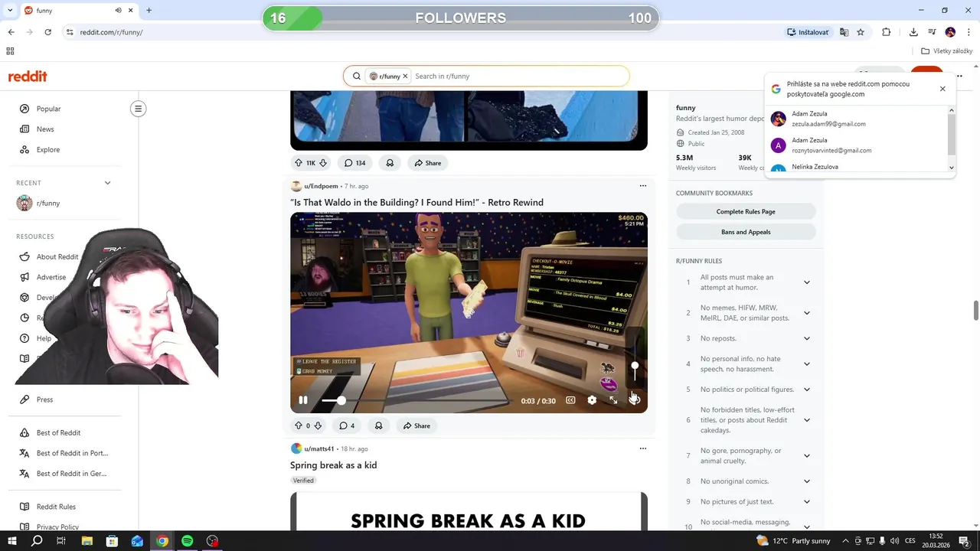Bookmark this page with star icon

861,32
